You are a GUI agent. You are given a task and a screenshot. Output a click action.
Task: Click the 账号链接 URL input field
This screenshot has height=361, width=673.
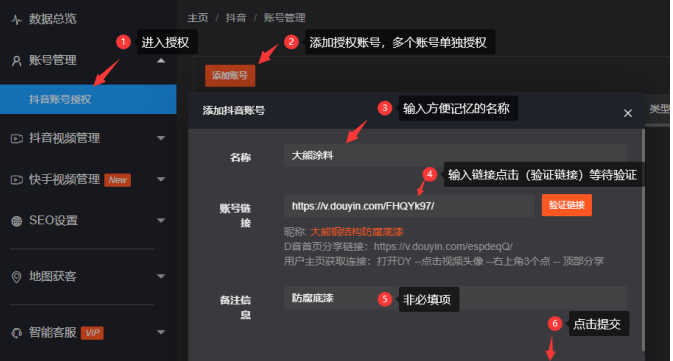(409, 206)
